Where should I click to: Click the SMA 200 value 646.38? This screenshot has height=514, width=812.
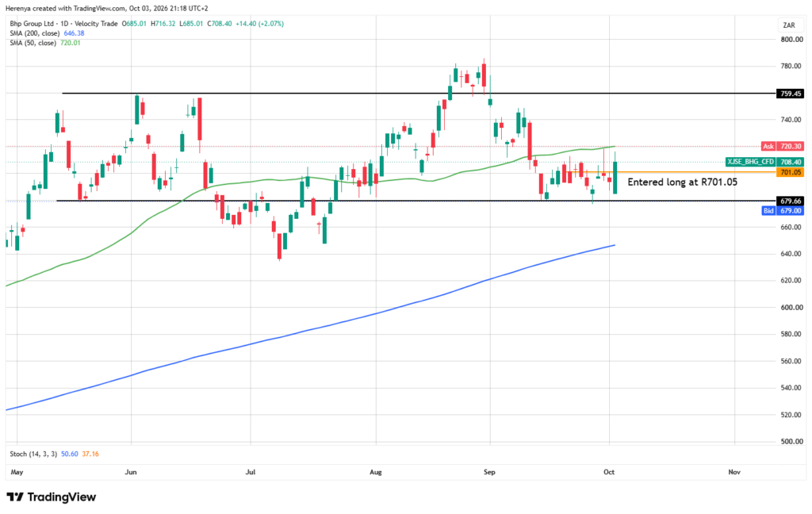(74, 33)
